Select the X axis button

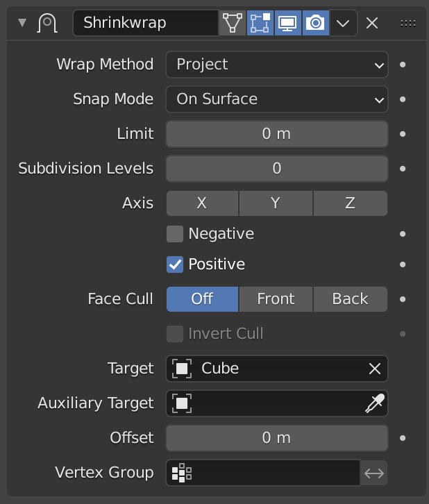click(202, 203)
